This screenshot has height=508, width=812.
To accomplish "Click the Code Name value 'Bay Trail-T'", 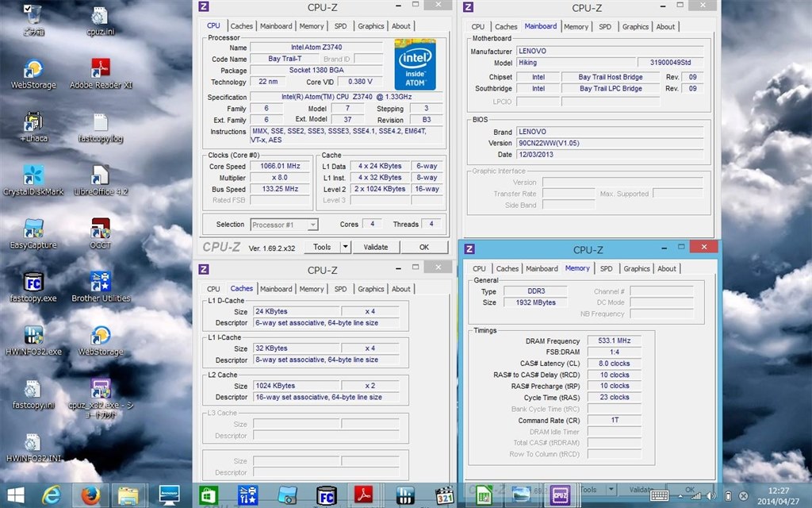I will click(285, 59).
